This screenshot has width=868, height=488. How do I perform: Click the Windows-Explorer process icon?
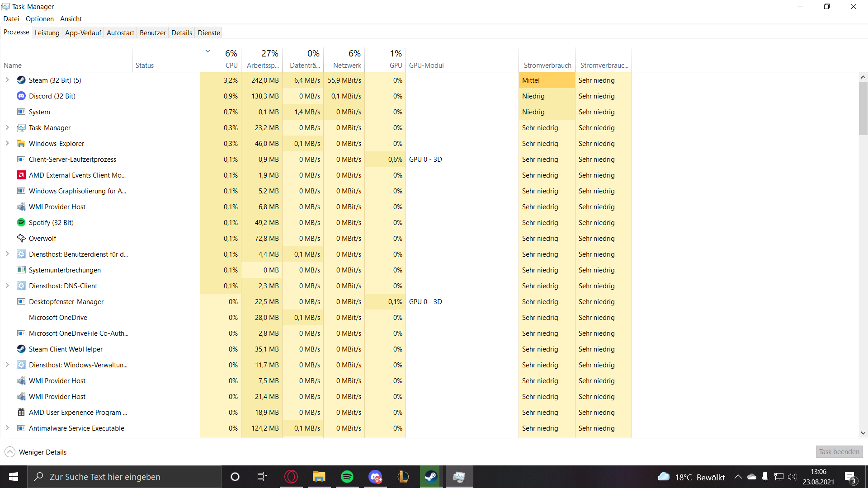coord(21,143)
